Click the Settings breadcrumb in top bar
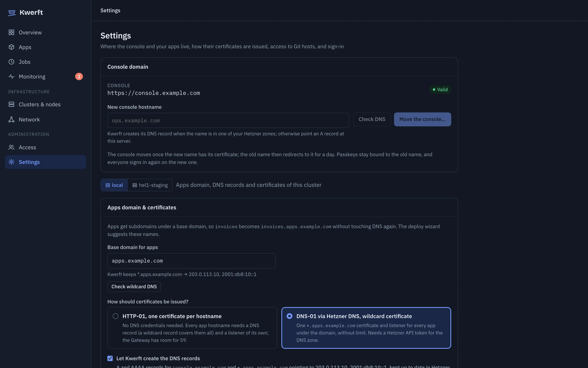Screen dimensions: 588x368 pos(110,10)
